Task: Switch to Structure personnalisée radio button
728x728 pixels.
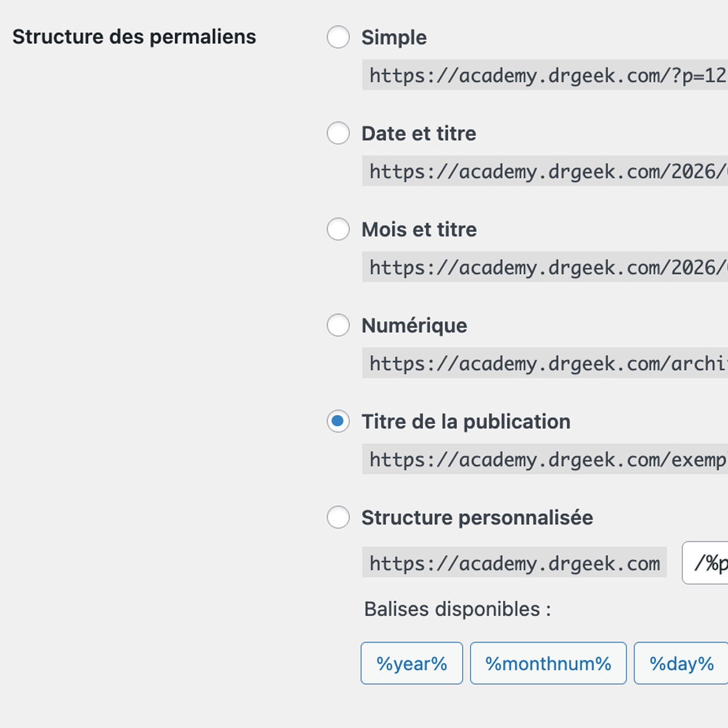Action: (338, 517)
